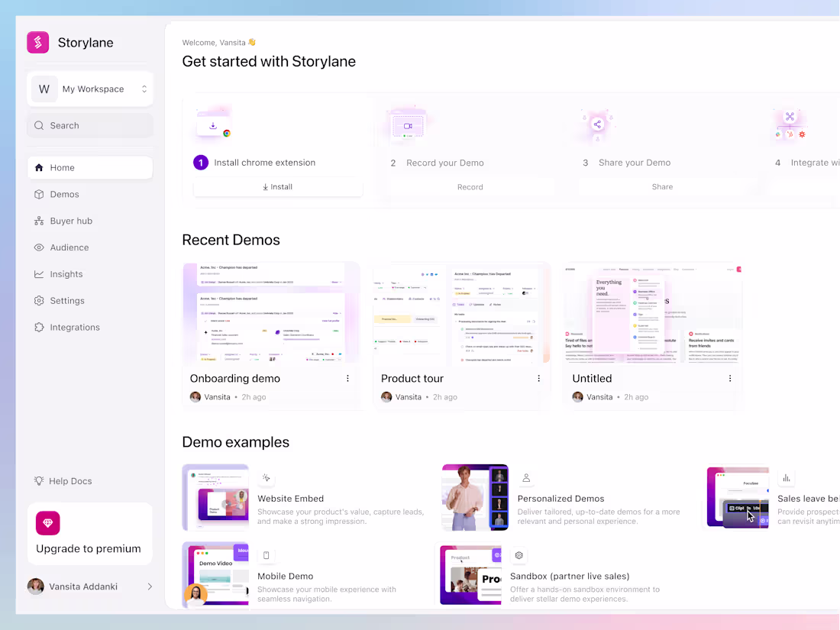Click the premium diamond icon
840x630 pixels.
coord(47,523)
